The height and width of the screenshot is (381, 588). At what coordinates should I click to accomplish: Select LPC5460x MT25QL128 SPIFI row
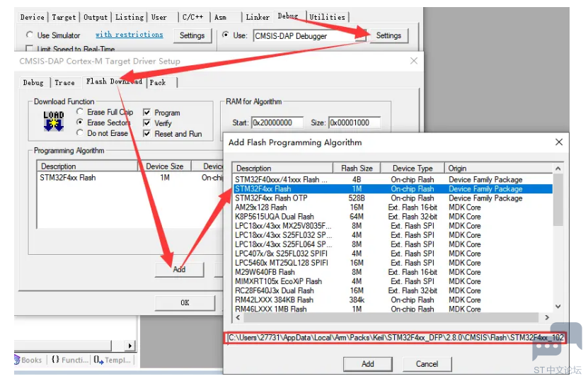point(393,263)
